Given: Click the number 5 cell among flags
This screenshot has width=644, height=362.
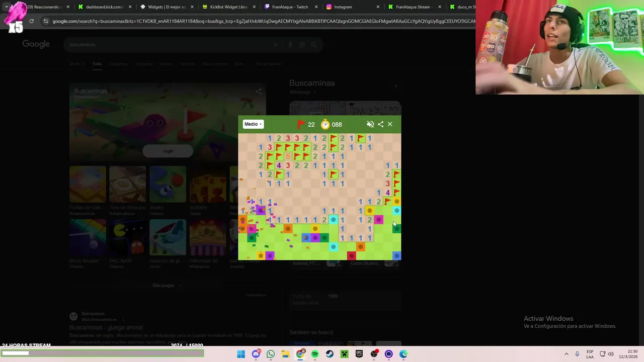Looking at the screenshot, I should (x=288, y=156).
